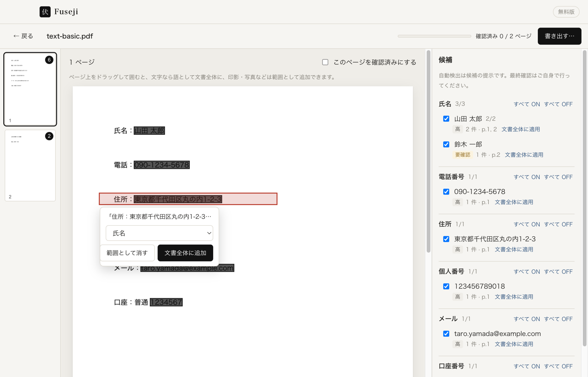Viewport: 588px width, 377px height.
Task: Click 範囲として消す button
Action: (127, 253)
